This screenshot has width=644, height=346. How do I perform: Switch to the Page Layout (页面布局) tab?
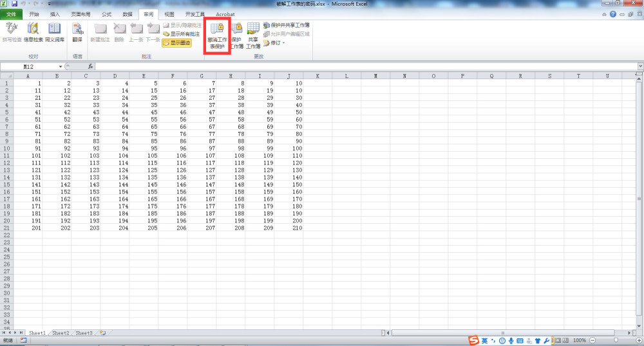[80, 14]
